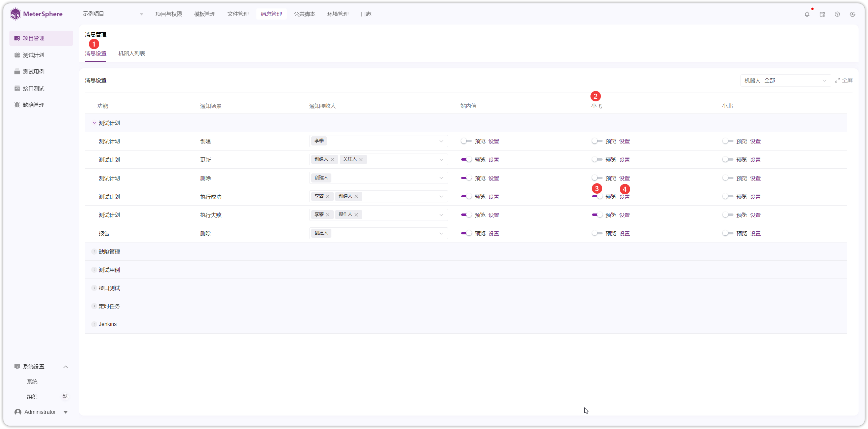Open the version info icon at top right
Viewport: 868px width, 429px height.
point(853,14)
